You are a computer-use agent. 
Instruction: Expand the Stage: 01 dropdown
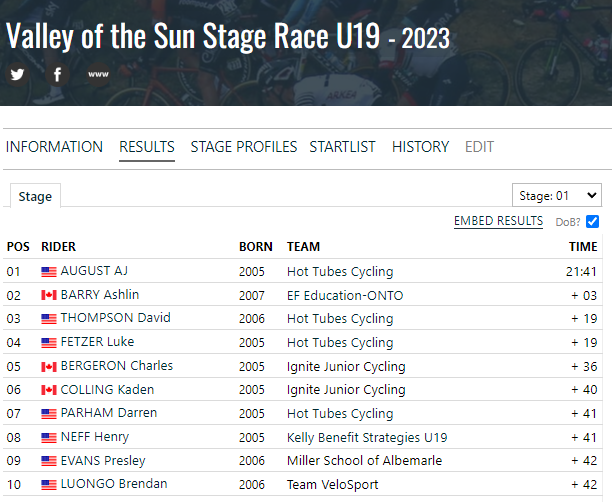[x=557, y=195]
